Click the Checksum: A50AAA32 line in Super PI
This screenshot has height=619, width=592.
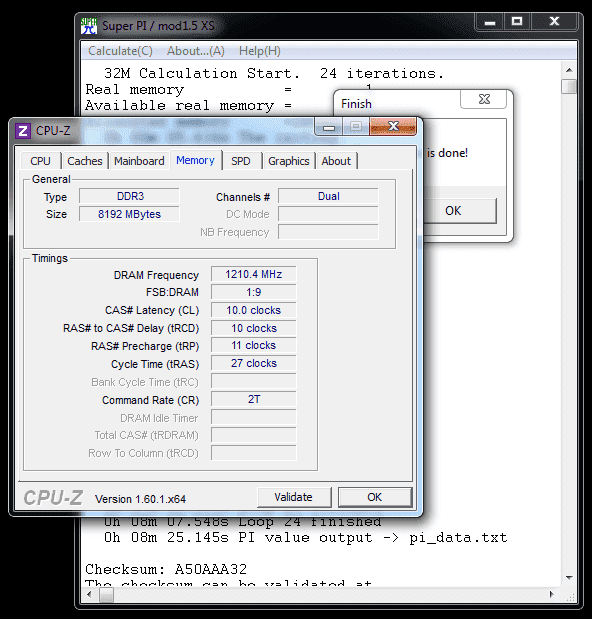coord(166,569)
